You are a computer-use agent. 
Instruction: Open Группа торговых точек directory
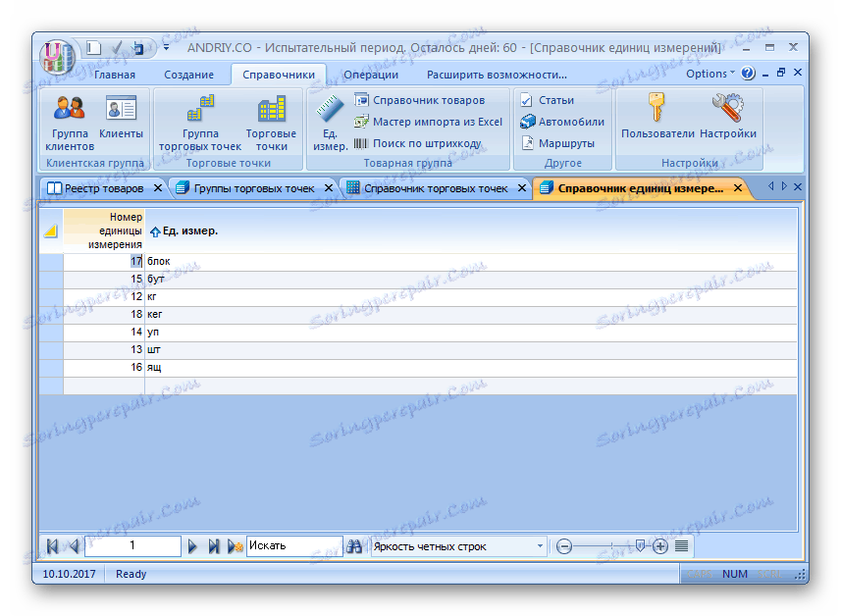[x=200, y=124]
